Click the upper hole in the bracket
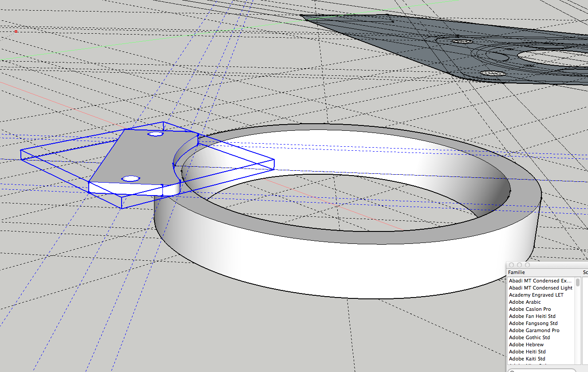Viewport: 588px width, 372px height. [155, 133]
